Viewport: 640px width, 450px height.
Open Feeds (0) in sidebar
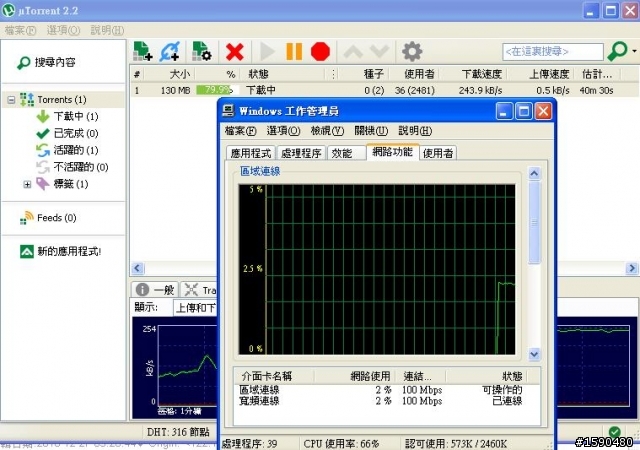point(48,218)
